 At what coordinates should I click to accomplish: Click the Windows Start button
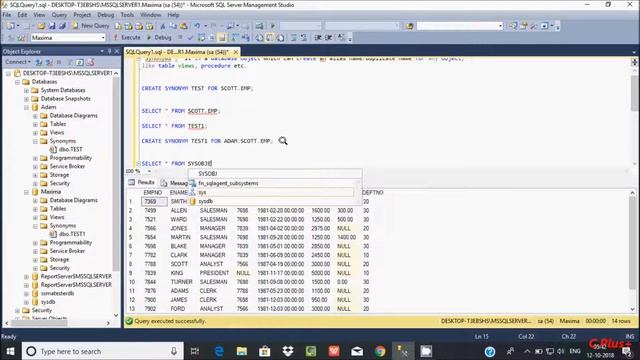10,351
